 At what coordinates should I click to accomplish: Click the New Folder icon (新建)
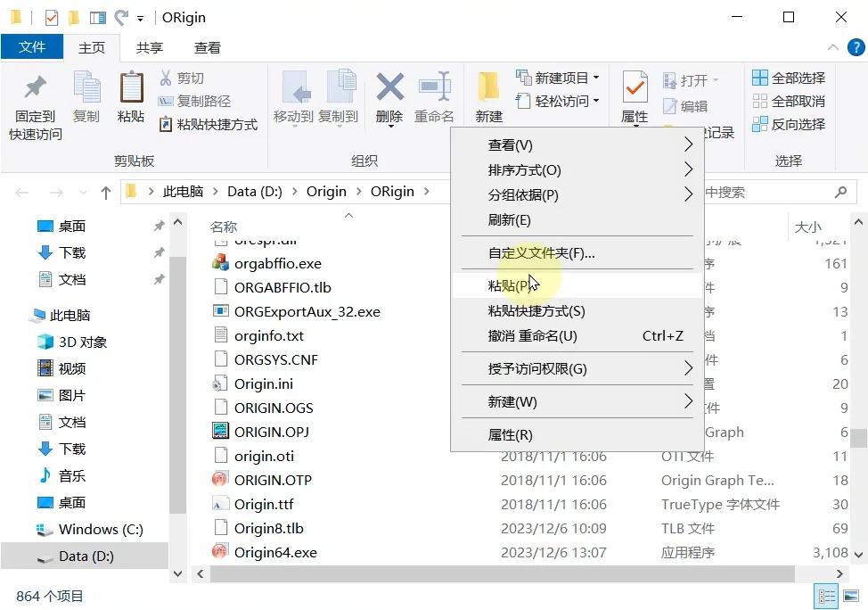488,87
